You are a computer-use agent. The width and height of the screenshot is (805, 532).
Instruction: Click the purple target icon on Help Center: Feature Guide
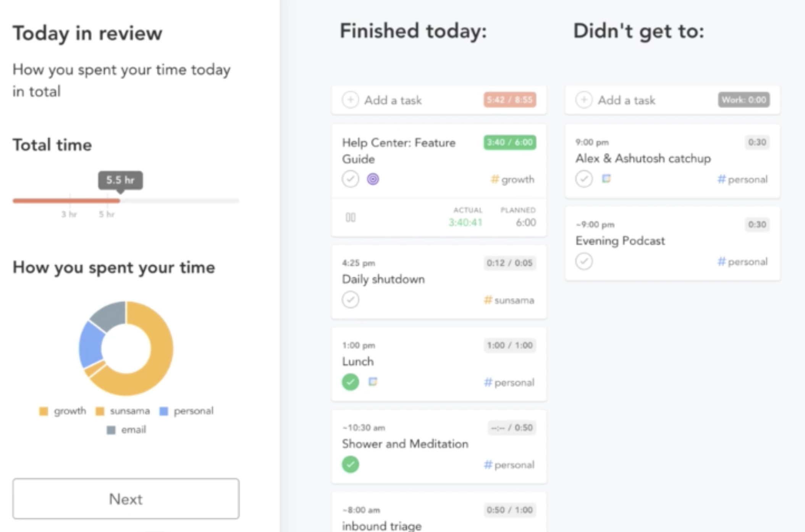373,179
